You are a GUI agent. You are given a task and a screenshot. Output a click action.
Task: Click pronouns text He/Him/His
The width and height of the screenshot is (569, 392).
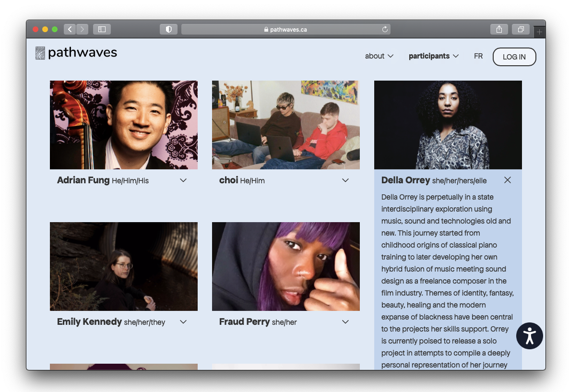pos(130,181)
